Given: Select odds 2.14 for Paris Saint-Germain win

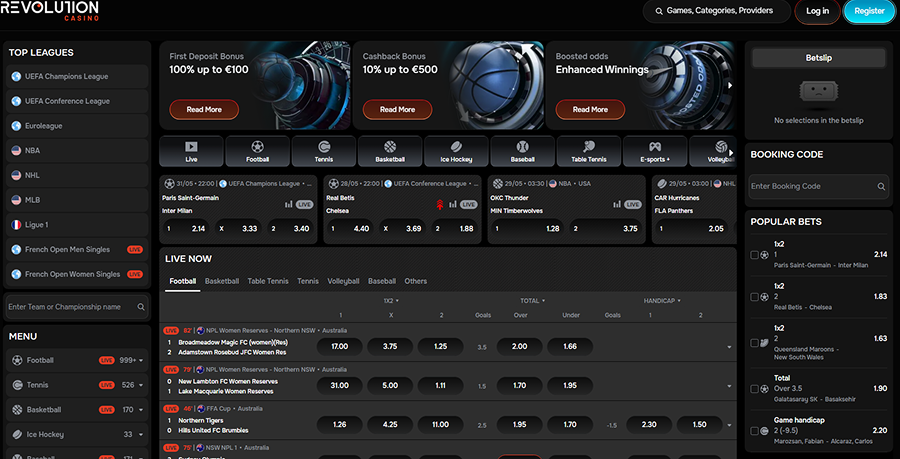Looking at the screenshot, I should click(x=185, y=228).
